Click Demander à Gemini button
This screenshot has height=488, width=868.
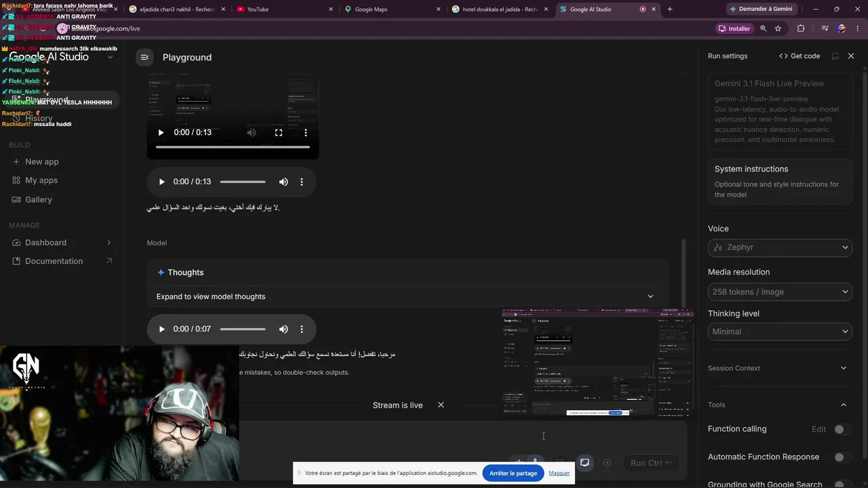tap(760, 9)
